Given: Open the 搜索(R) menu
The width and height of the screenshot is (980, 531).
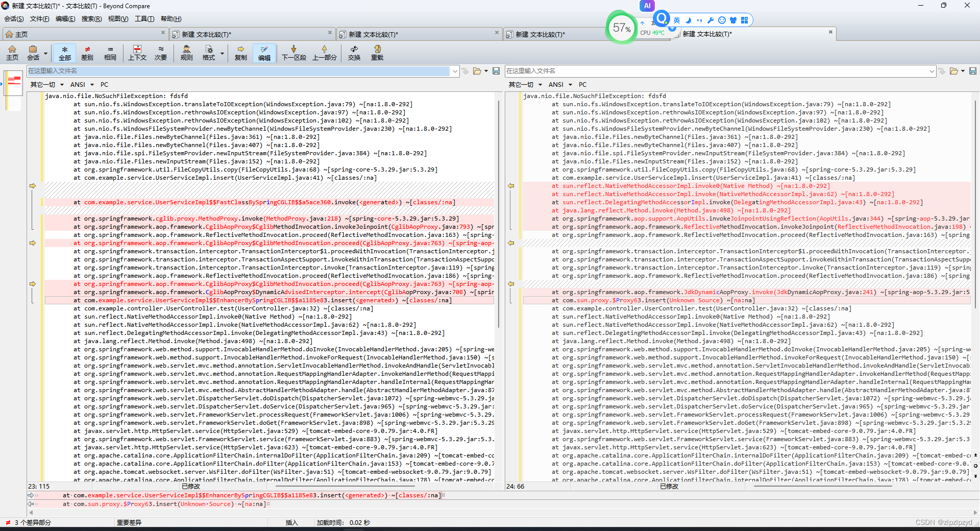Looking at the screenshot, I should (x=91, y=19).
